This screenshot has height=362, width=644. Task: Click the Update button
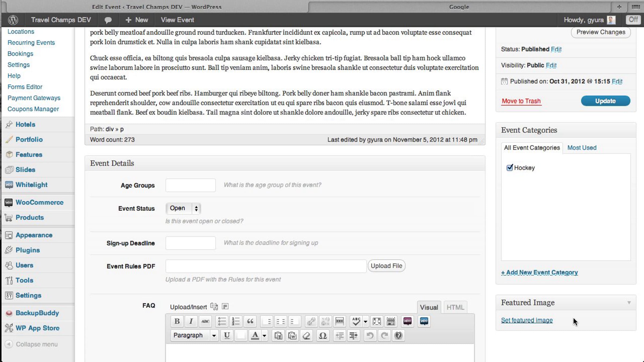click(x=605, y=101)
